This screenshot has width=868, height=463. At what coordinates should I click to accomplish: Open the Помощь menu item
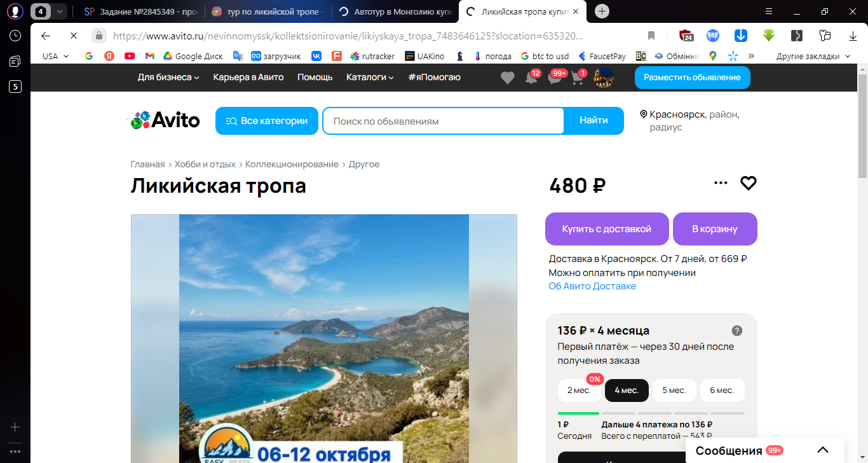click(x=315, y=78)
